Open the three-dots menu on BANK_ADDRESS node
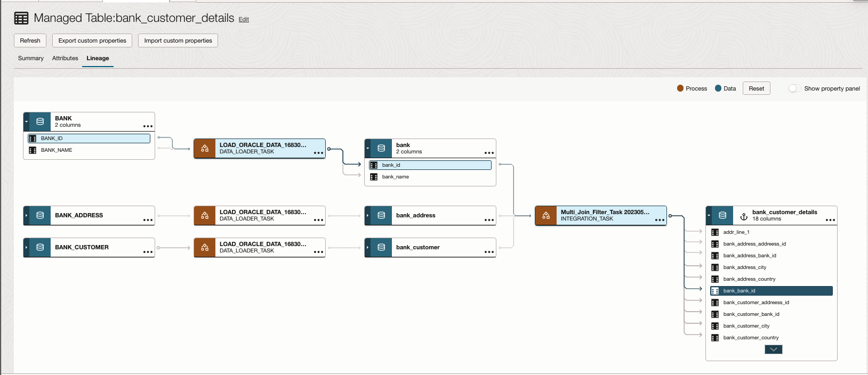 [148, 219]
